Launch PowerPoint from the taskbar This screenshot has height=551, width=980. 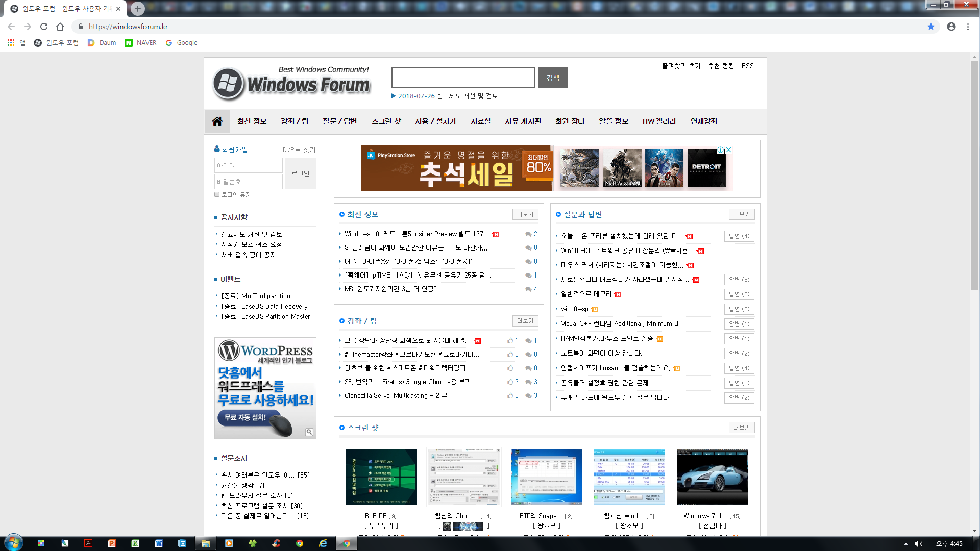(x=111, y=543)
